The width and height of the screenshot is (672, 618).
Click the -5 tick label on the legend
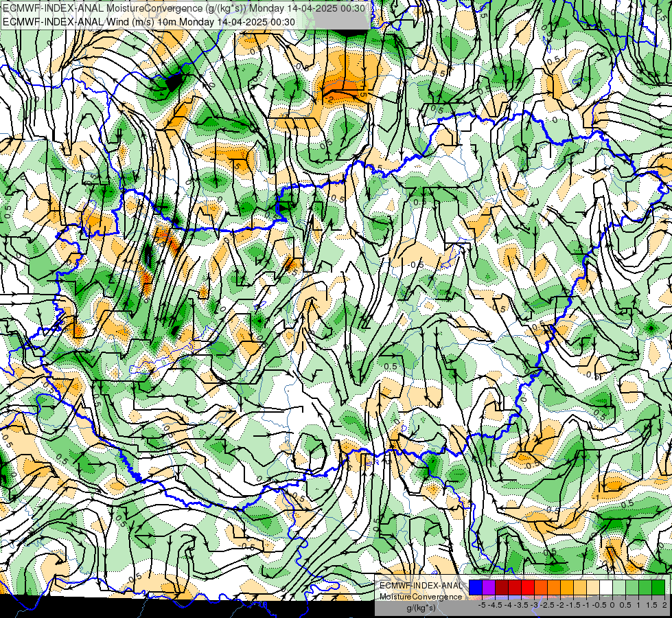482,605
